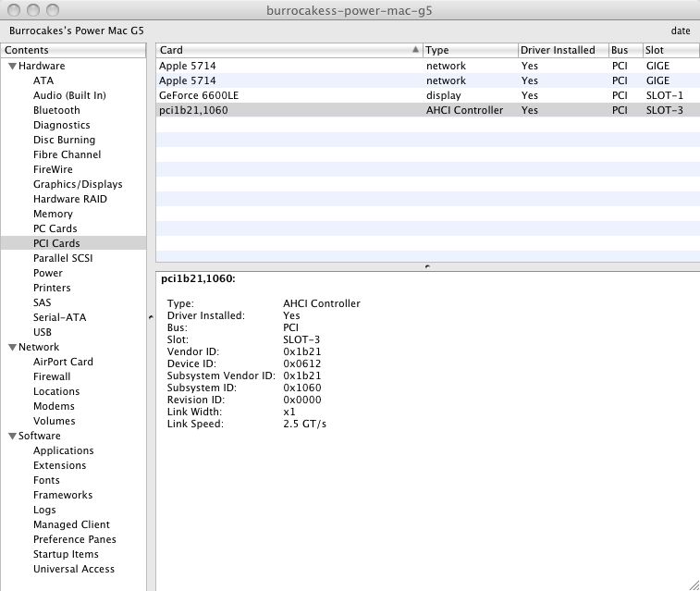This screenshot has width=700, height=591.
Task: Click the Driver Installed column header
Action: tap(560, 50)
